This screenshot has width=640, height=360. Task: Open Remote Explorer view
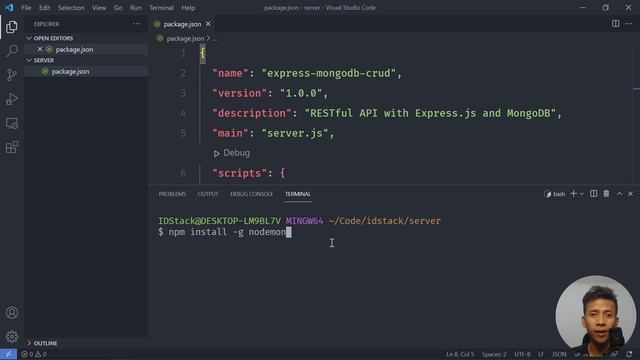point(12,123)
